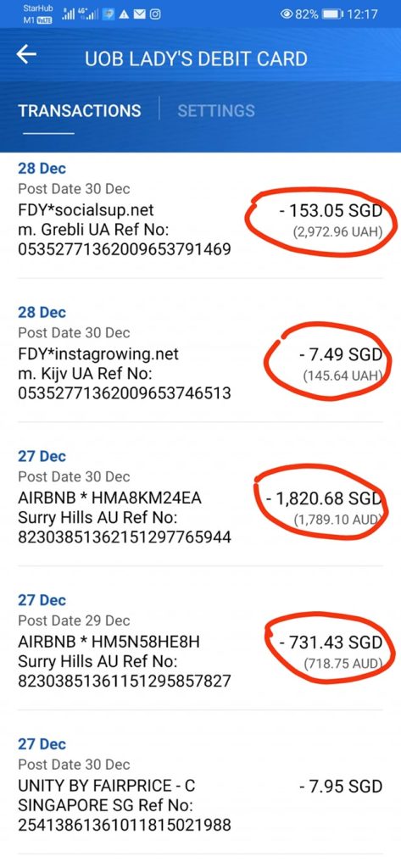Screen dimensions: 401x868
Task: Tap the warning triangle status icon
Action: click(125, 15)
